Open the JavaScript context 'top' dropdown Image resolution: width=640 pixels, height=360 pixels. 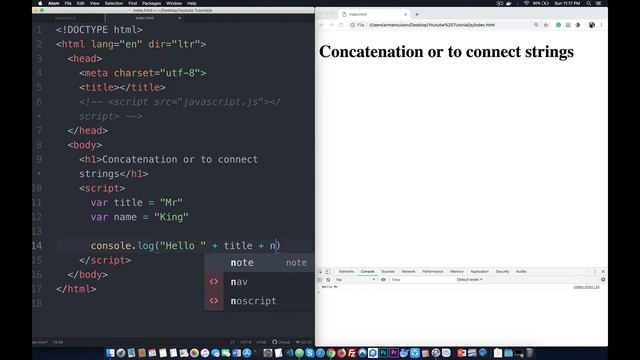click(356, 280)
